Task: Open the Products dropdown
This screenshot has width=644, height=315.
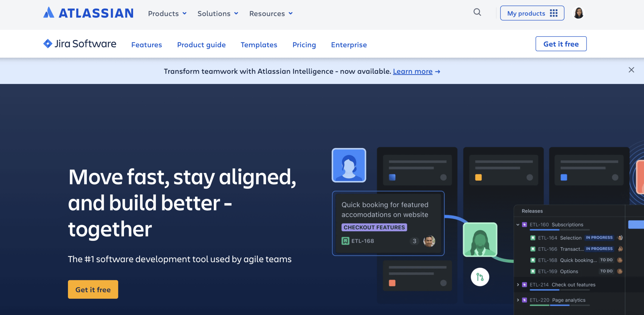Action: pos(167,13)
